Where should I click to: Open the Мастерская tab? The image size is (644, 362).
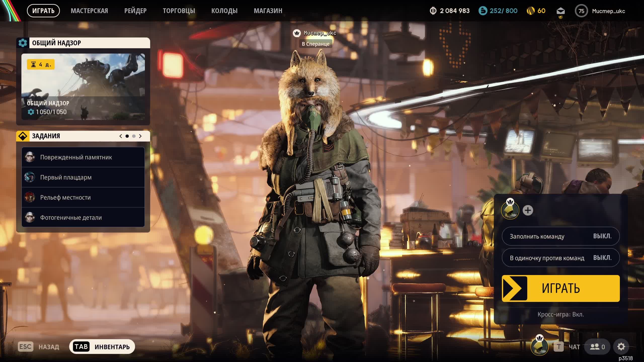(x=89, y=11)
